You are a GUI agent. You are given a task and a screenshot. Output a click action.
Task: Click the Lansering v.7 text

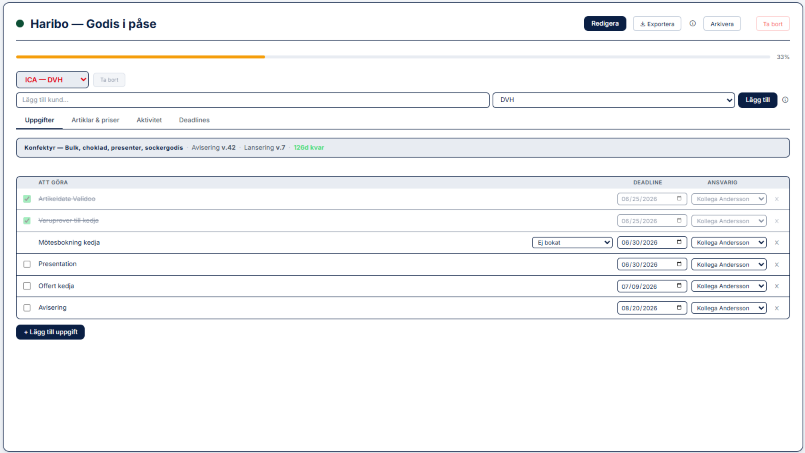[x=264, y=148]
